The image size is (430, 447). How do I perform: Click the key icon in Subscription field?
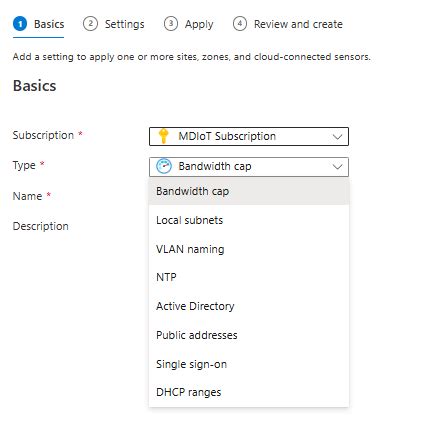(x=163, y=136)
